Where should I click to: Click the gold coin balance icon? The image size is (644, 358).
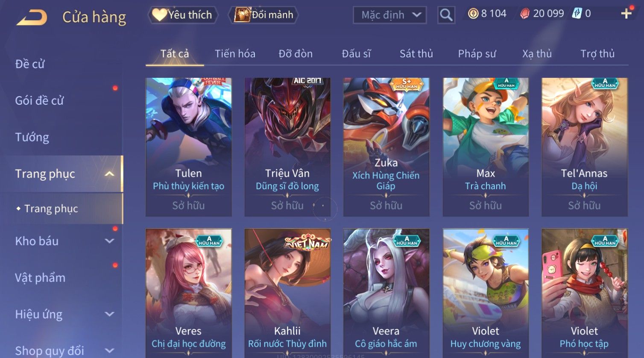(473, 14)
